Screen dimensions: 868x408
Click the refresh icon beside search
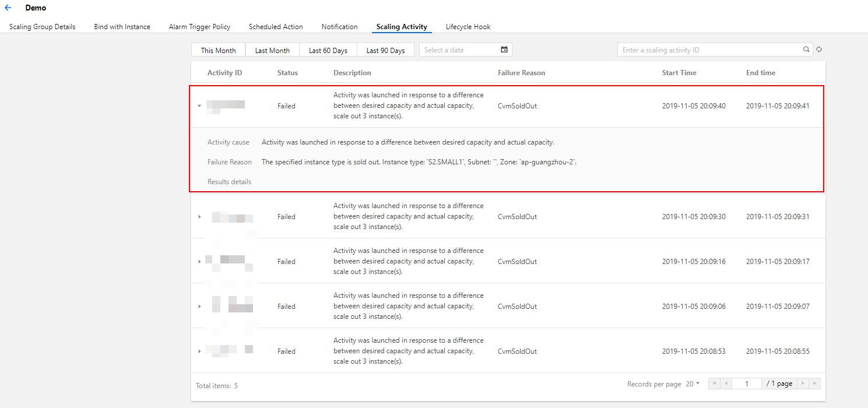click(819, 50)
